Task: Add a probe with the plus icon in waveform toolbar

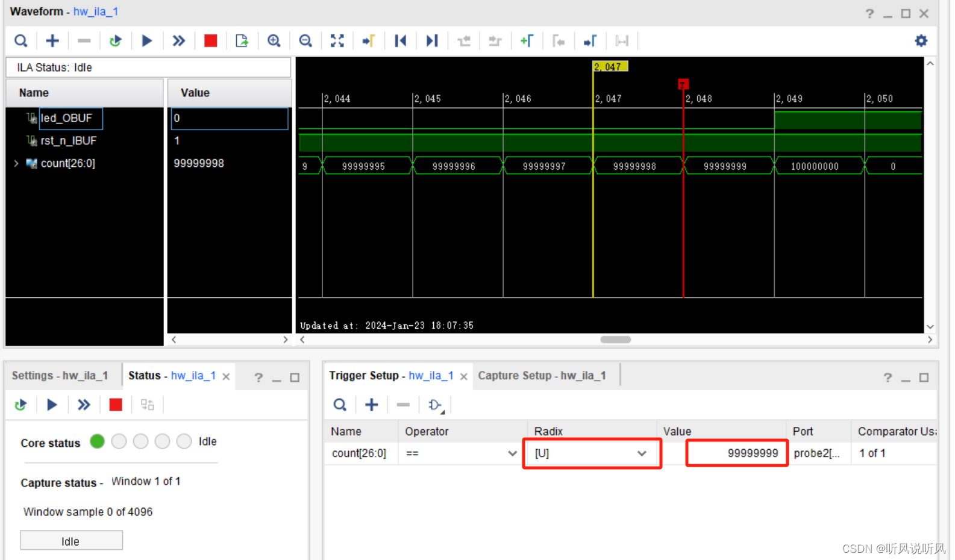Action: click(x=52, y=41)
